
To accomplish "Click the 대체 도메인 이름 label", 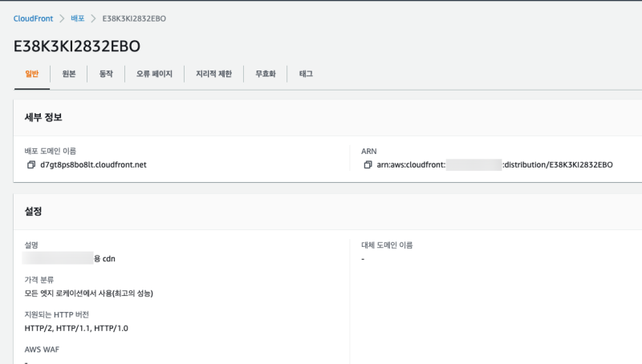I will tap(387, 245).
